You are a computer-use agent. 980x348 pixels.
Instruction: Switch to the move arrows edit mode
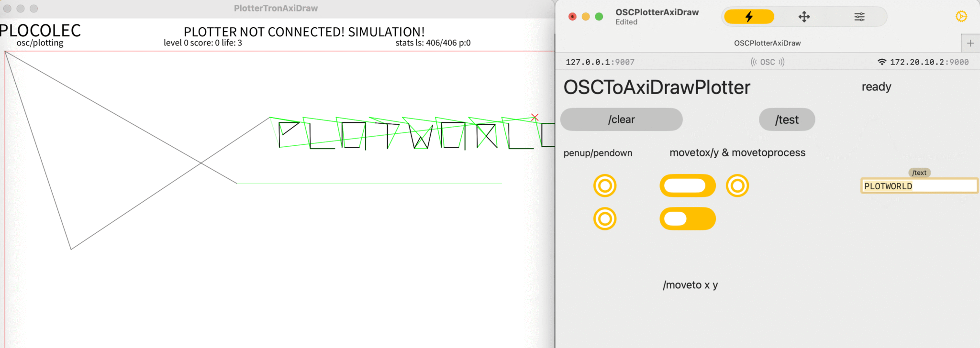[804, 17]
